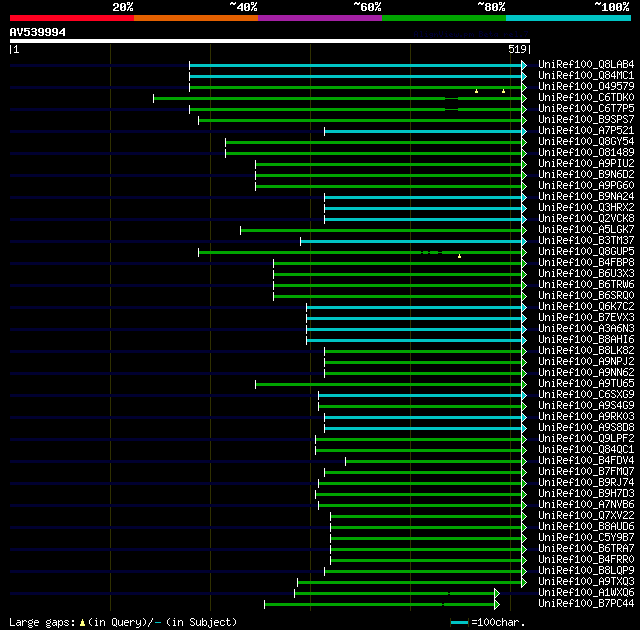The image size is (640, 630).
Task: Click UniRef100_B8LK82 label
Action: click(586, 351)
